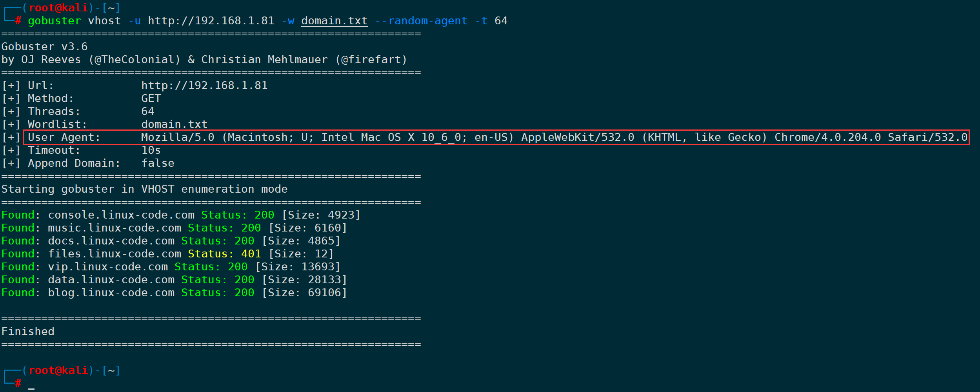Click data.linux-code.com found host

coord(111,280)
